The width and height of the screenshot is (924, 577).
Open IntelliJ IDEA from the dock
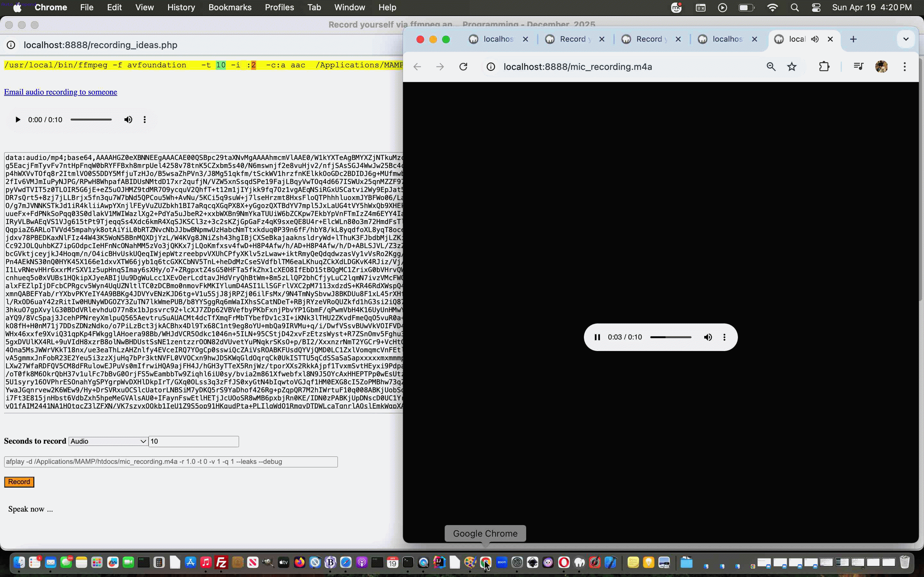pos(439,562)
